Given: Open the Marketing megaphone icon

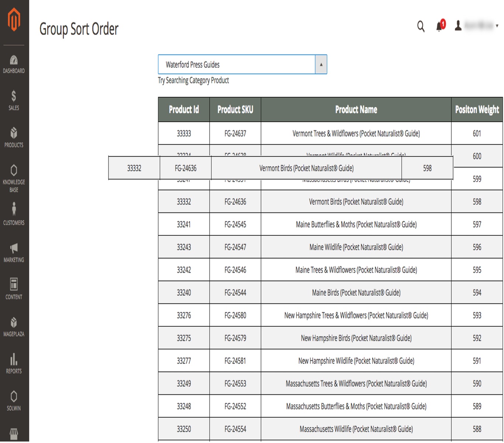Looking at the screenshot, I should pyautogui.click(x=14, y=252).
